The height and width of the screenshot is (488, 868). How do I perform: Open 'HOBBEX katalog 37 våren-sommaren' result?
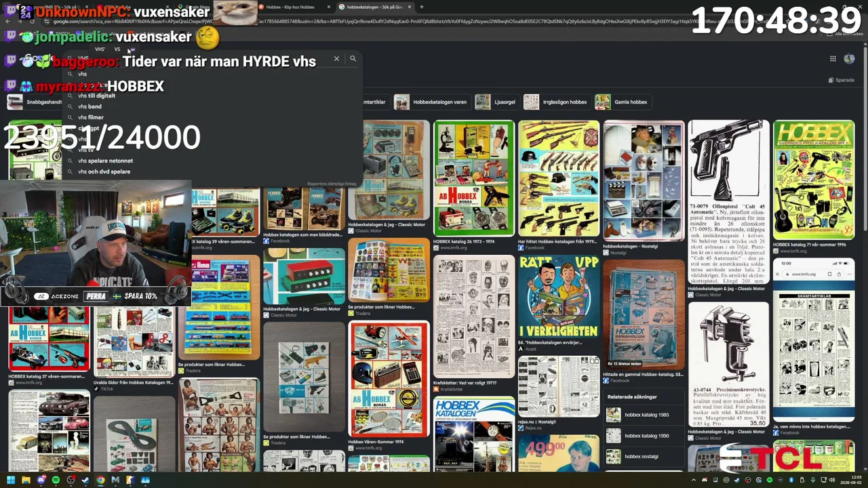tap(46, 376)
